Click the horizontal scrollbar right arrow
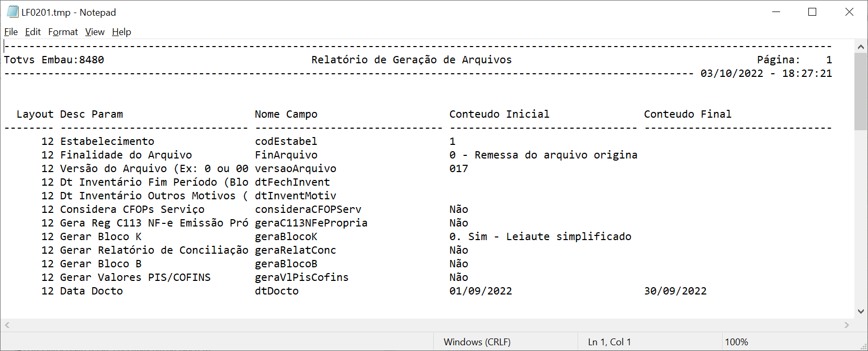This screenshot has height=351, width=868. pyautogui.click(x=847, y=325)
